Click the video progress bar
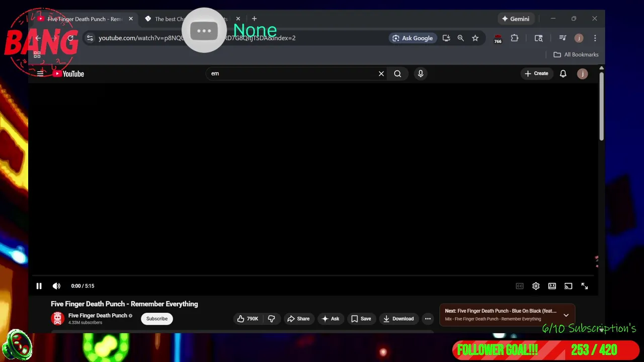 [x=313, y=276]
